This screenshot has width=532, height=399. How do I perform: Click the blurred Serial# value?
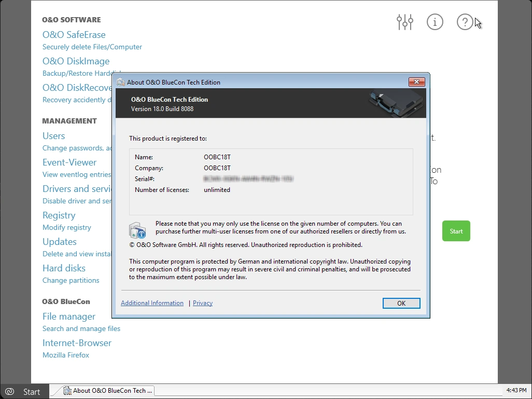pyautogui.click(x=248, y=178)
